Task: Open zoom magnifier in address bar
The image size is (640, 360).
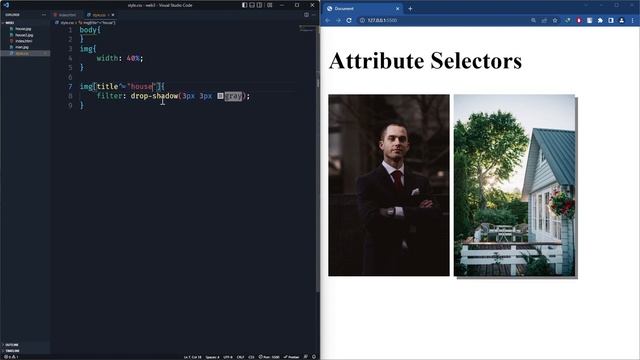Action: click(533, 20)
